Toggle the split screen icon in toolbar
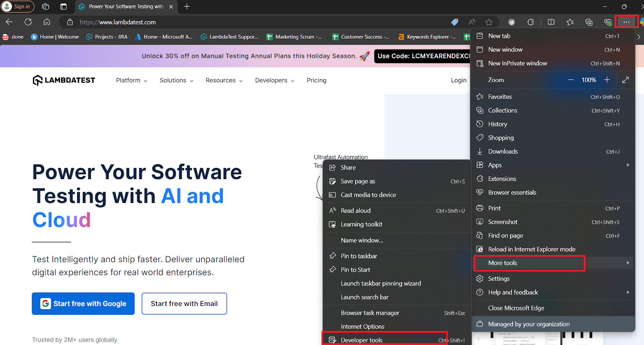The height and width of the screenshot is (345, 644). pyautogui.click(x=551, y=22)
